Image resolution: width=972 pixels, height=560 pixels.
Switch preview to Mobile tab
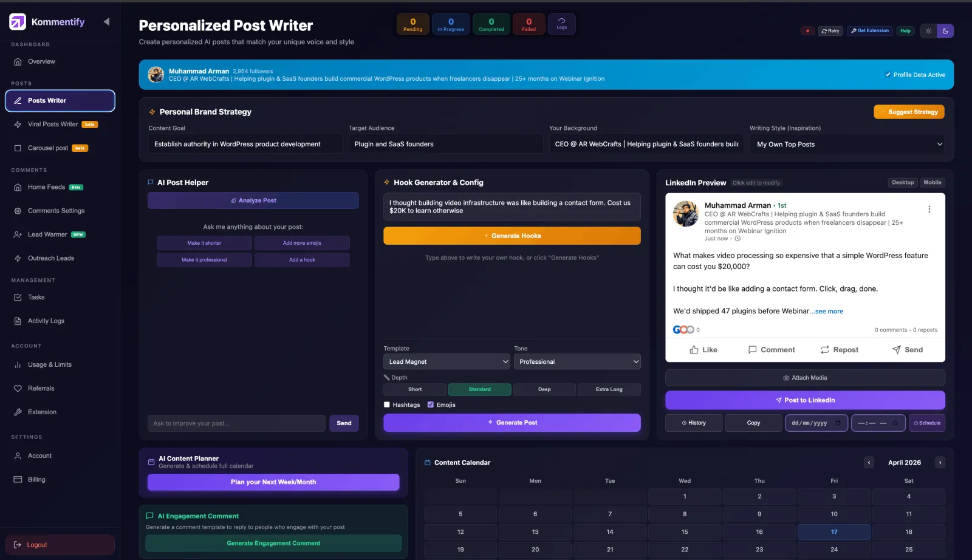(932, 183)
